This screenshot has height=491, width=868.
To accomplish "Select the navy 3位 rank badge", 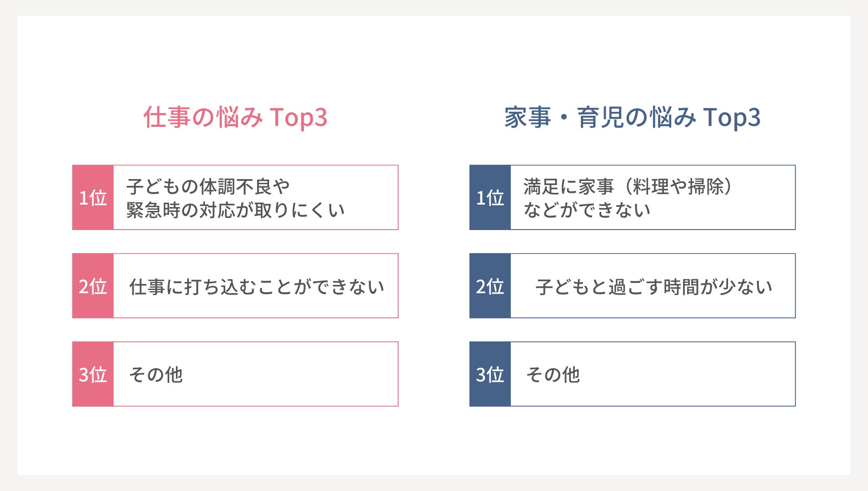I will pyautogui.click(x=490, y=374).
